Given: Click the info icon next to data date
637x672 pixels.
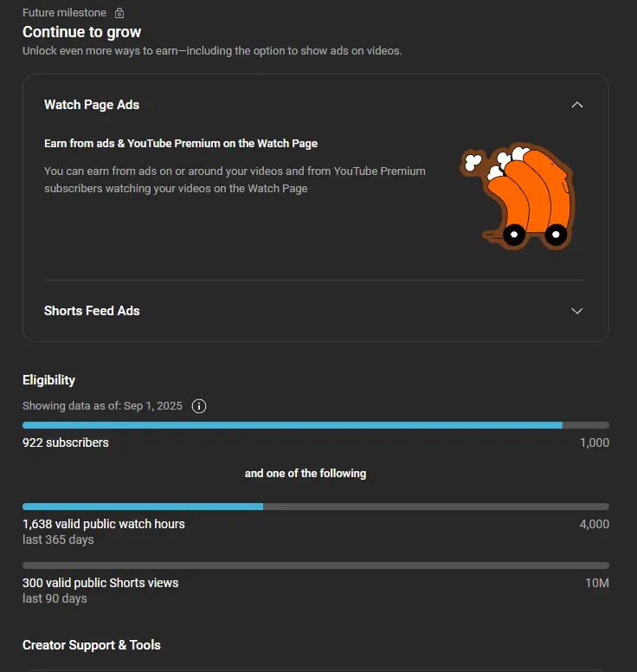Looking at the screenshot, I should 198,406.
